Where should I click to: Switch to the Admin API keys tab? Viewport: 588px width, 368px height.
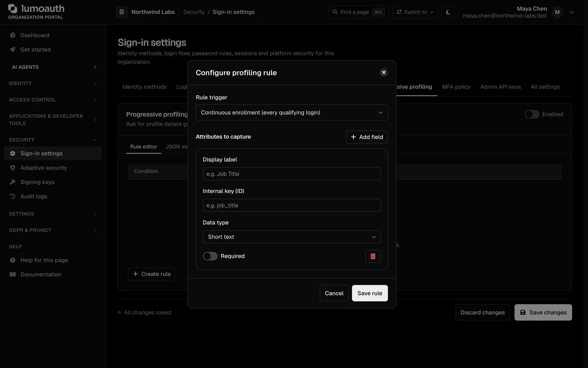[501, 87]
